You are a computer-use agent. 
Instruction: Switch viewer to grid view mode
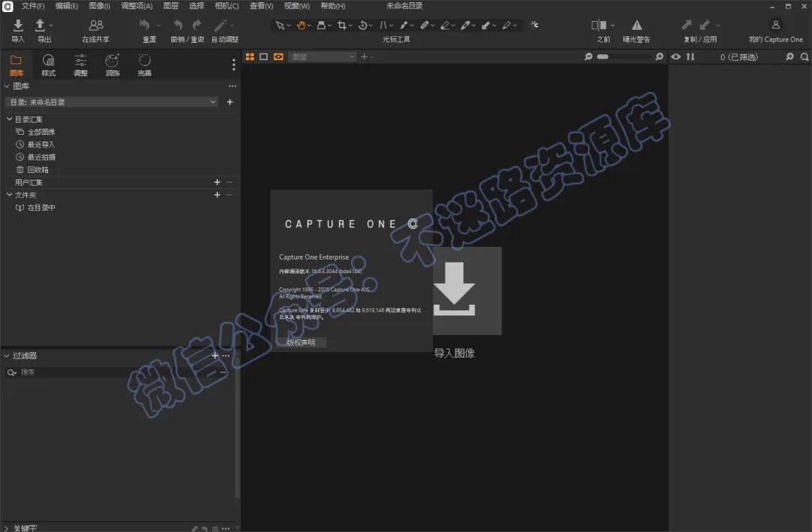[250, 56]
